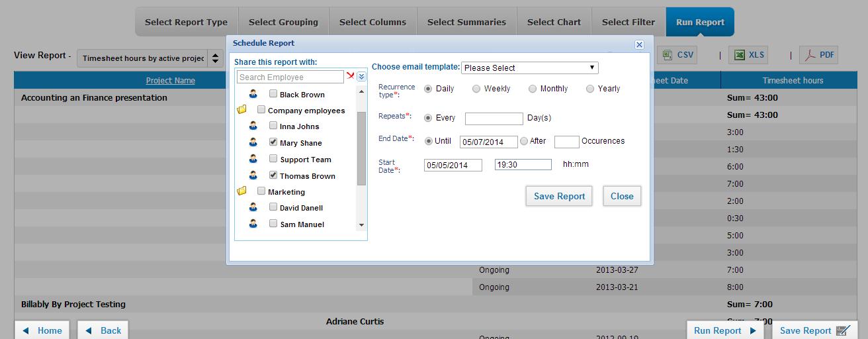Screen dimensions: 868x339
Task: Click the person icon beside Inna Johns
Action: tap(253, 126)
